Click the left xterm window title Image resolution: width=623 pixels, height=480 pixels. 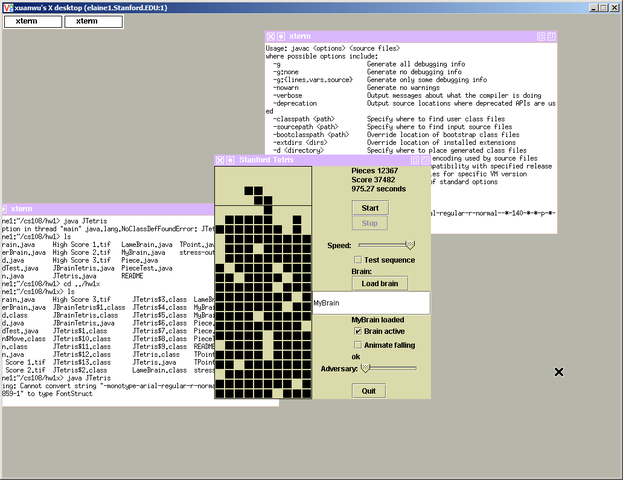pos(21,209)
